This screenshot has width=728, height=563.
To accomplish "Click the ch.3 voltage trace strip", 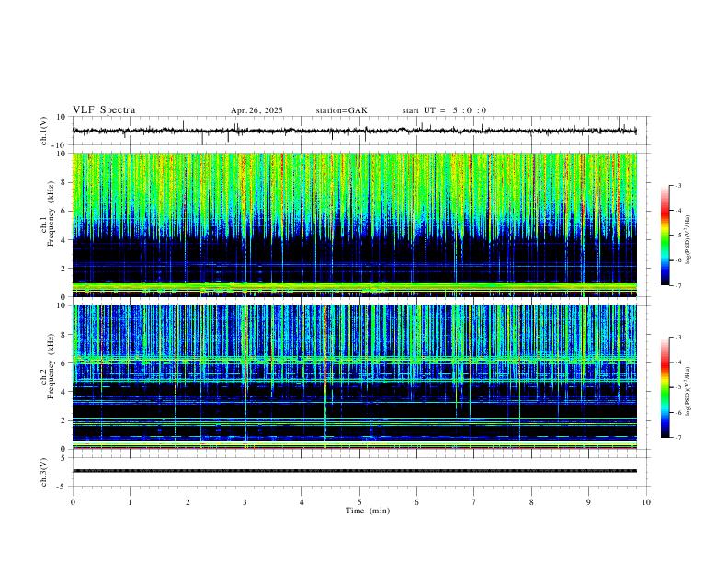I will [354, 471].
